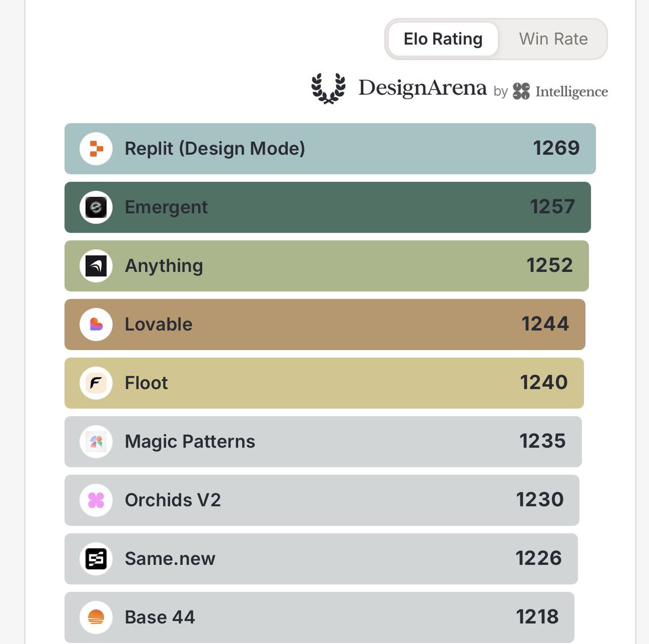Click the Magic Patterns logo icon

point(96,442)
